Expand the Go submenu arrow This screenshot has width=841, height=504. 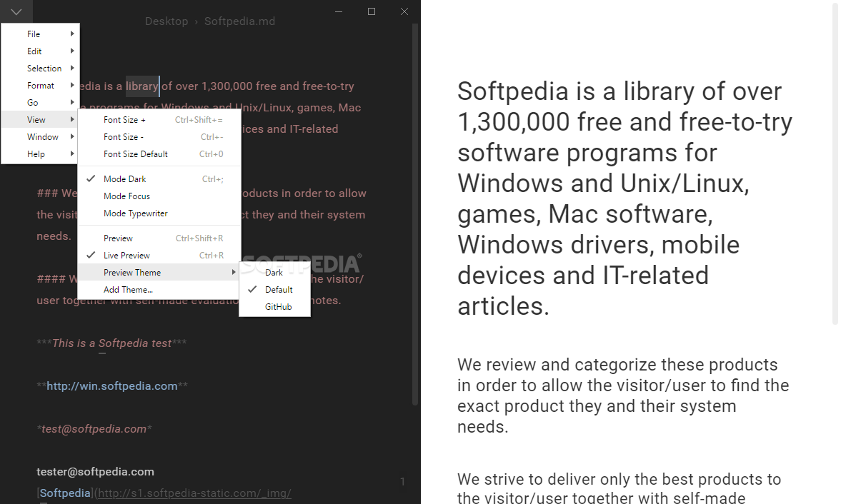coord(72,102)
